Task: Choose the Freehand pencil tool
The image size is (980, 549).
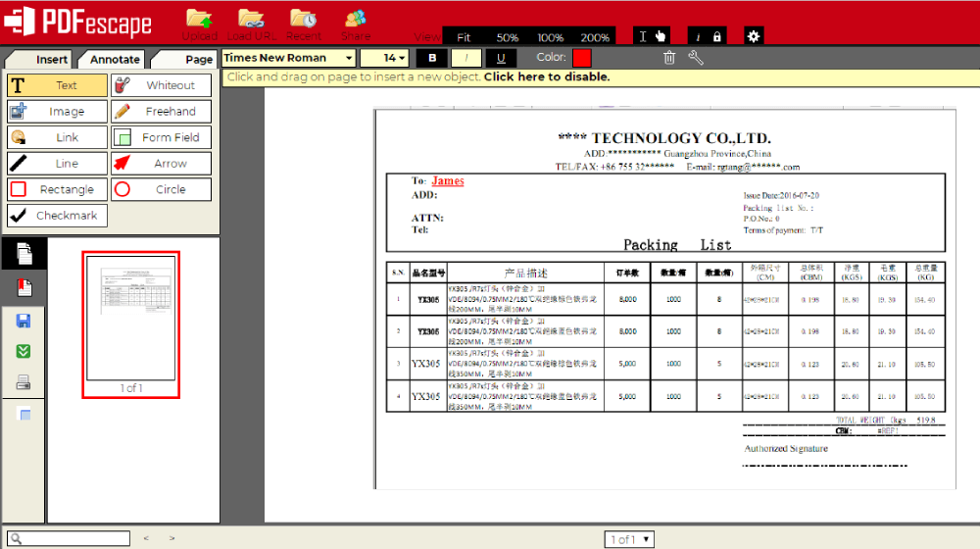Action: click(161, 112)
